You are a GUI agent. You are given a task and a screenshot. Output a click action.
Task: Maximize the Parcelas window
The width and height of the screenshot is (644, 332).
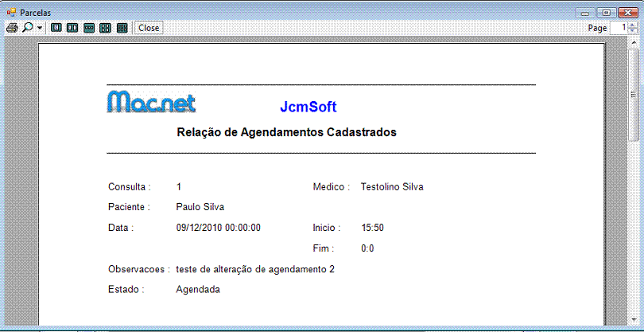(x=606, y=14)
